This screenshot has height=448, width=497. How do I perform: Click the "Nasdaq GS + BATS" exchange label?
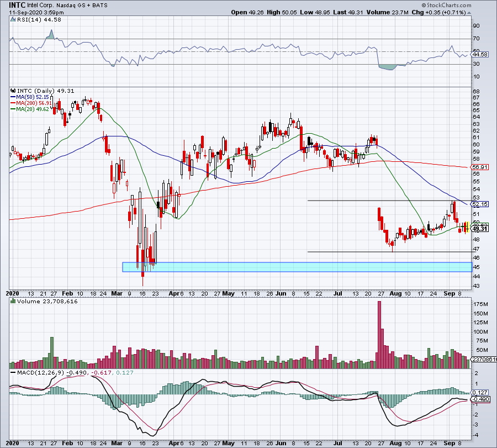click(82, 6)
